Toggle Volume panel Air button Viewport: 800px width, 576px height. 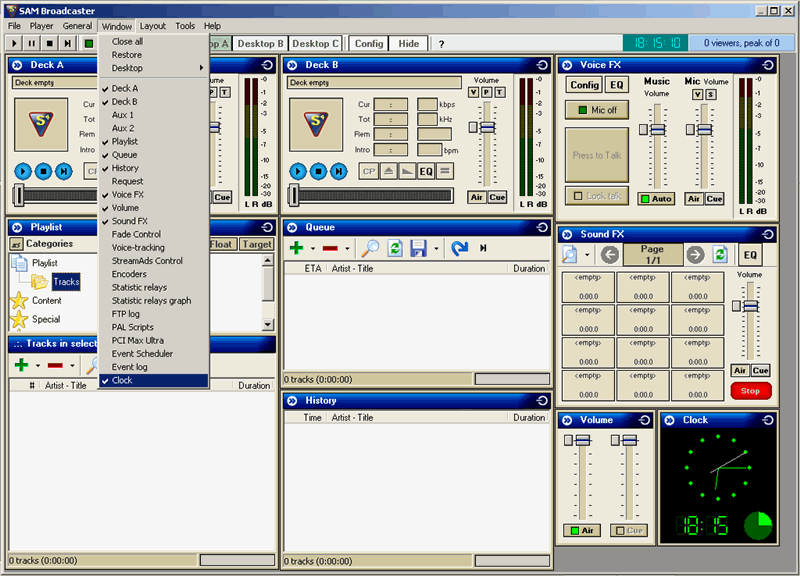coord(582,531)
